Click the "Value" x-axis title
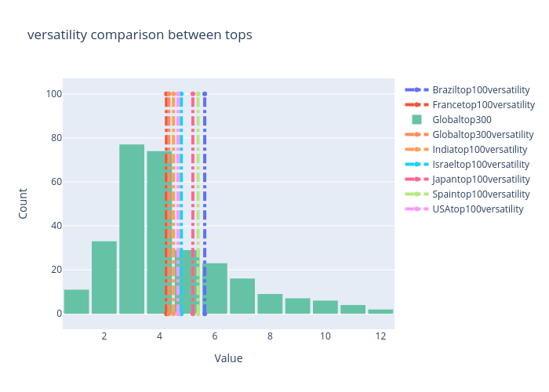Image resolution: width=549 pixels, height=392 pixels. tap(228, 359)
